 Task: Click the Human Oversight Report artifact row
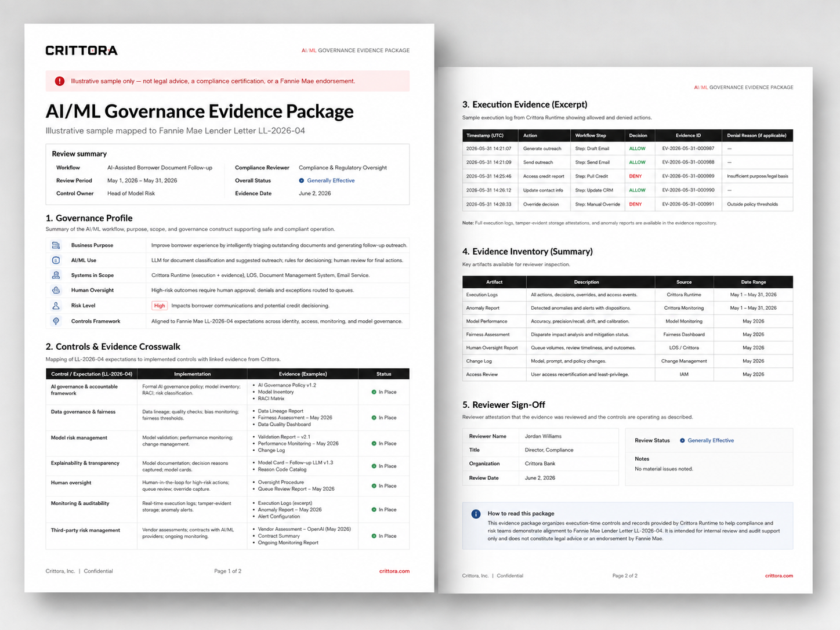[628, 348]
